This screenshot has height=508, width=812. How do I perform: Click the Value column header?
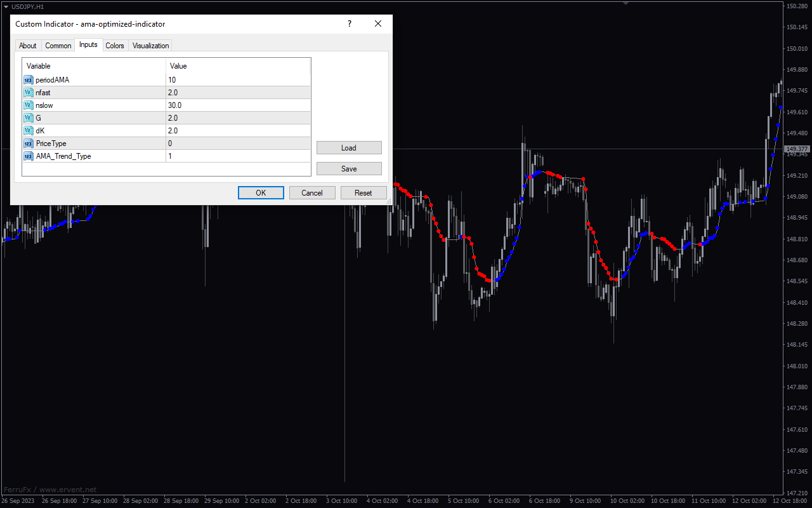(238, 66)
